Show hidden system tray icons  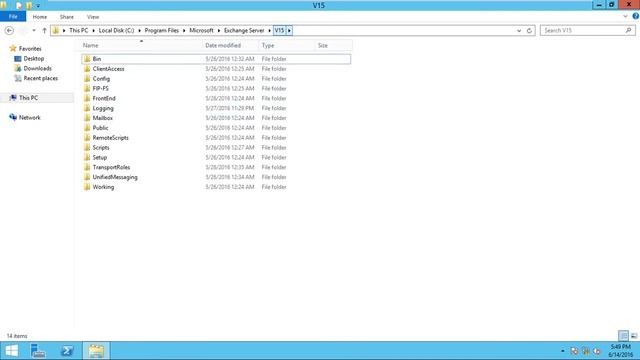coord(562,351)
